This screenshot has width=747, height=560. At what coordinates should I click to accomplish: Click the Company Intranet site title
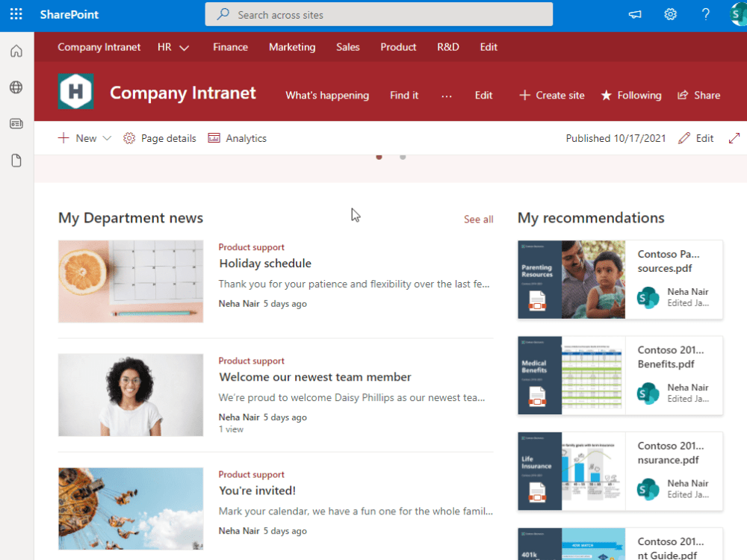183,93
